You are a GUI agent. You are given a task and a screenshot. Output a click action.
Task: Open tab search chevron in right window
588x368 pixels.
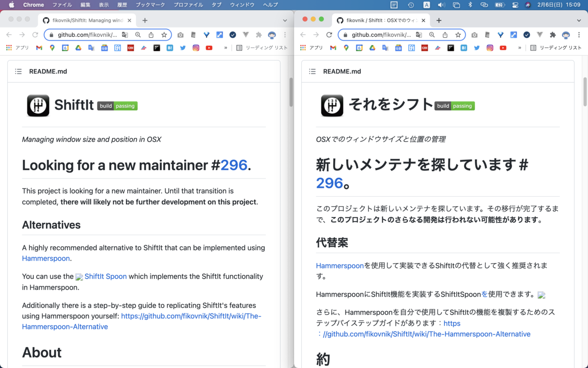pos(579,21)
